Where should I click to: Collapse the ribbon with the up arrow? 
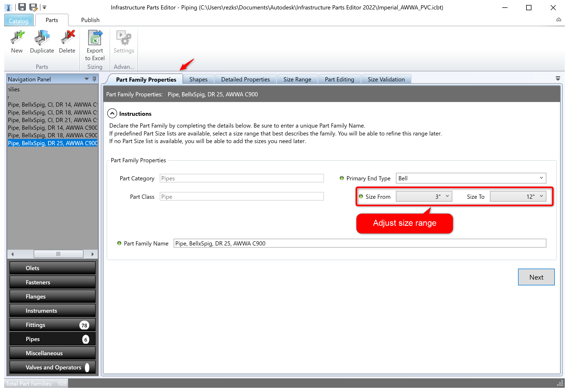[558, 20]
